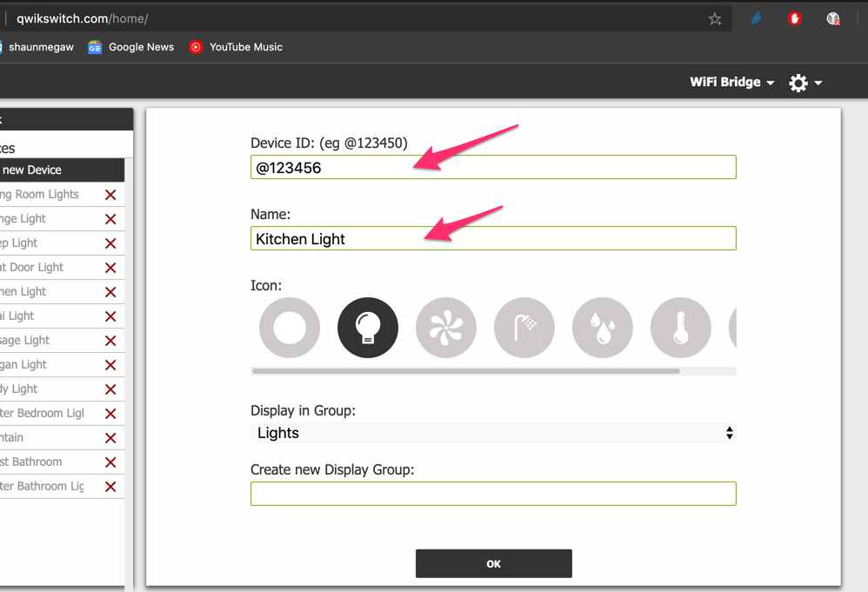Select the plain circle icon
Image resolution: width=868 pixels, height=592 pixels.
pos(290,328)
